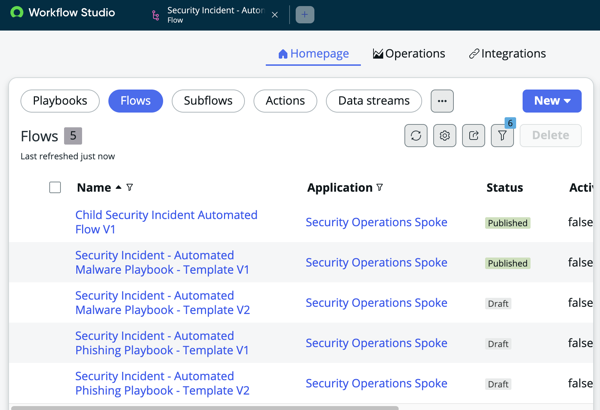Click the refresh list icon
600x410 pixels.
pos(416,136)
